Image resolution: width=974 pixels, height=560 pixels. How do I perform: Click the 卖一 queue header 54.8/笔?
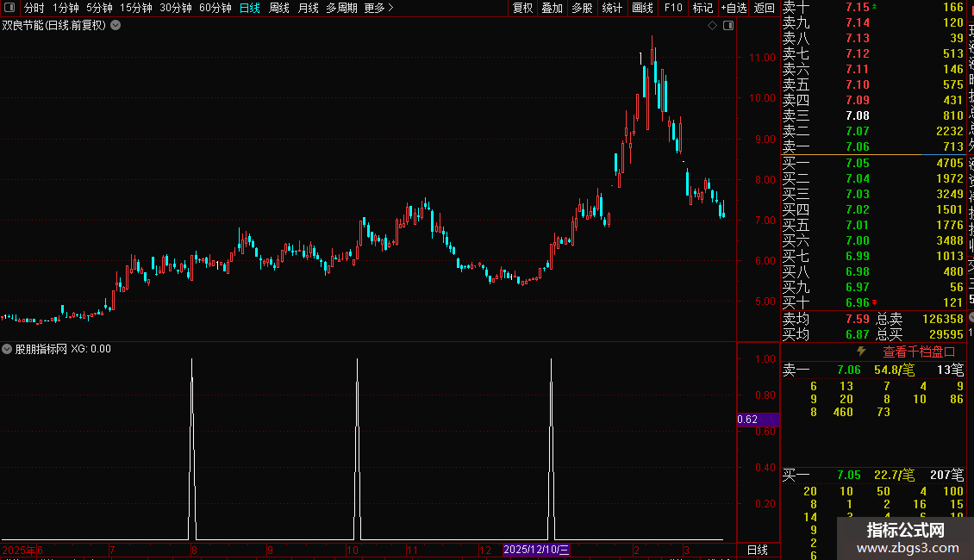point(894,370)
